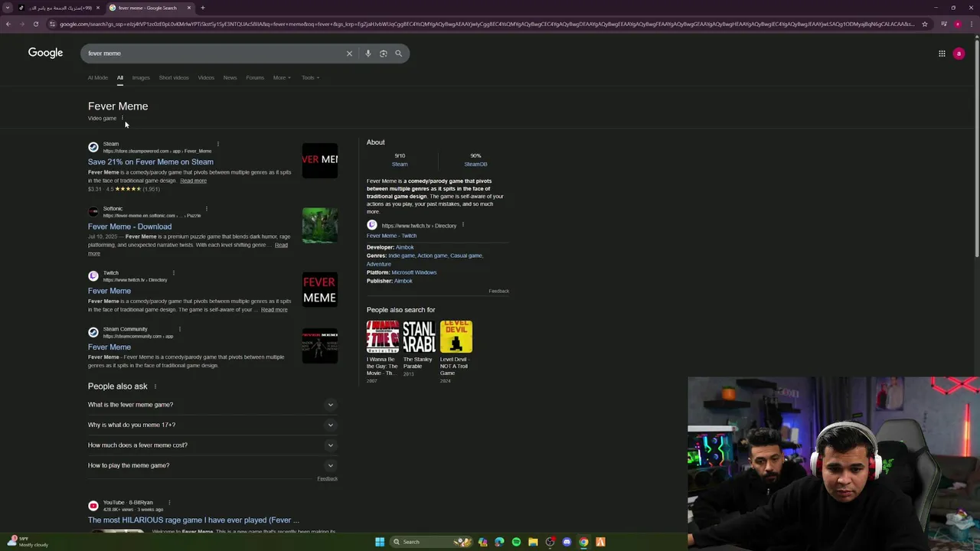Open Windows Start menu

tap(380, 542)
